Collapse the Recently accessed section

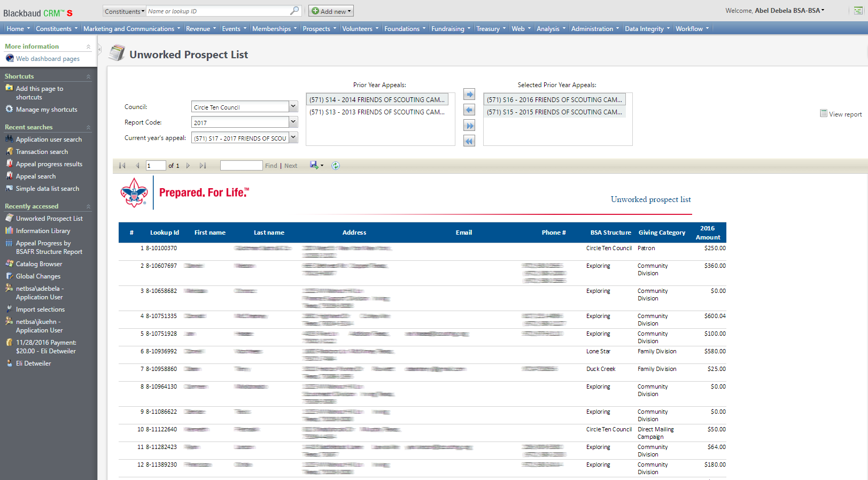click(89, 206)
